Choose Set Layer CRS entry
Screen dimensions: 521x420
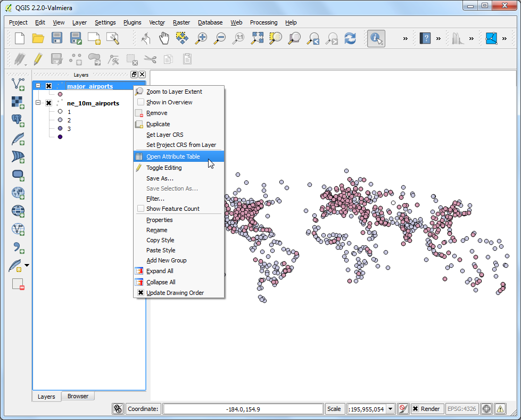pos(179,135)
